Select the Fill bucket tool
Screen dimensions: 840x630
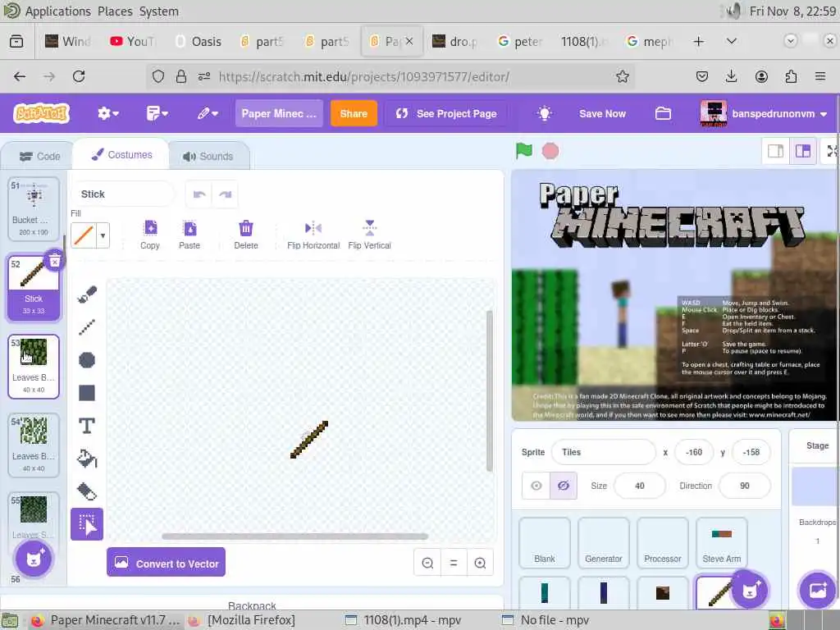click(87, 459)
